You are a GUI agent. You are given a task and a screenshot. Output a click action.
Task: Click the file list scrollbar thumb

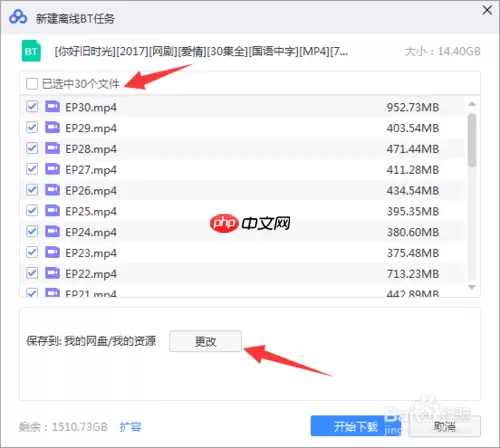(x=472, y=140)
